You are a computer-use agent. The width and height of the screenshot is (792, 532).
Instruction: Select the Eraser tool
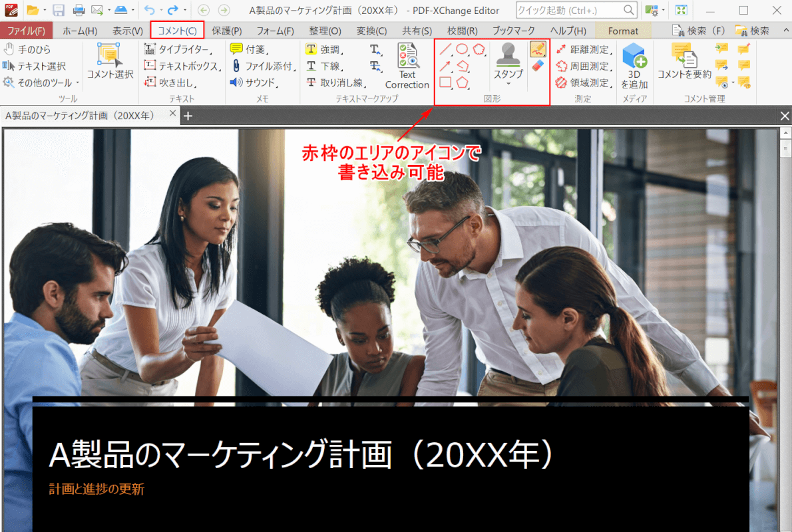538,66
